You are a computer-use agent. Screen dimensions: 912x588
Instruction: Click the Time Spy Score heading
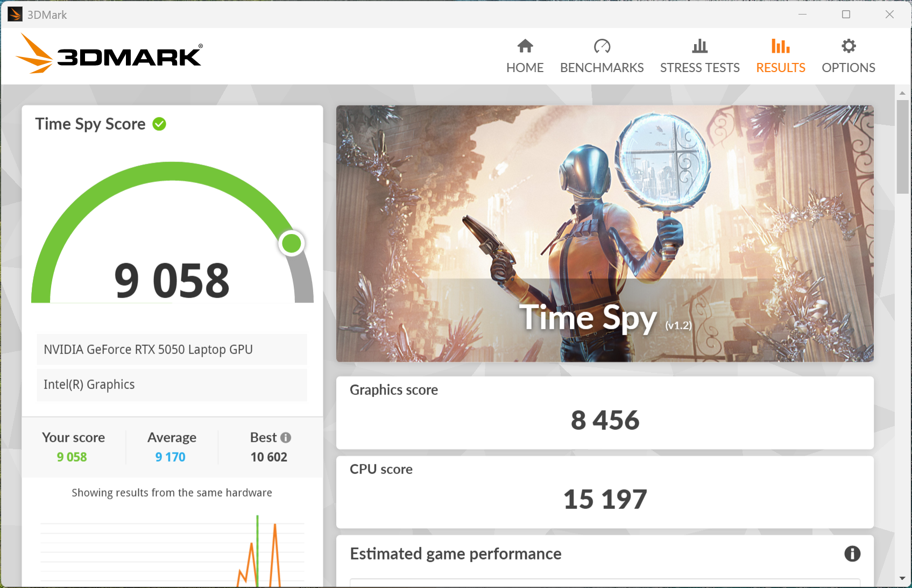(x=90, y=124)
